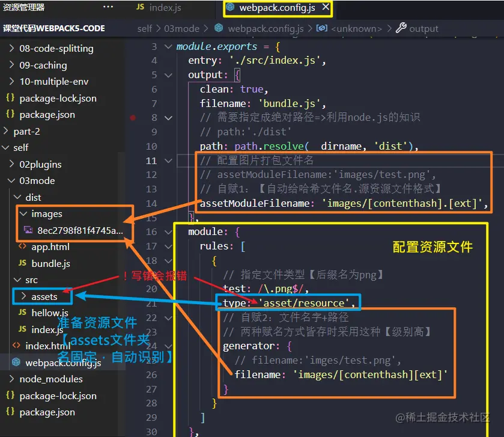Open app.html in dist folder
This screenshot has width=504, height=437.
coord(50,247)
